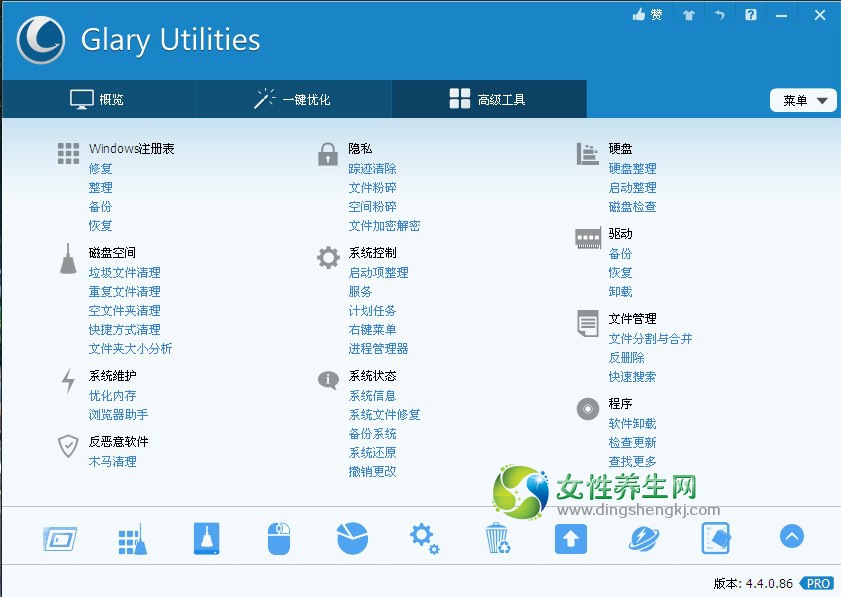Click the 系统状态 info bubble icon
The image size is (841, 597).
[x=328, y=380]
